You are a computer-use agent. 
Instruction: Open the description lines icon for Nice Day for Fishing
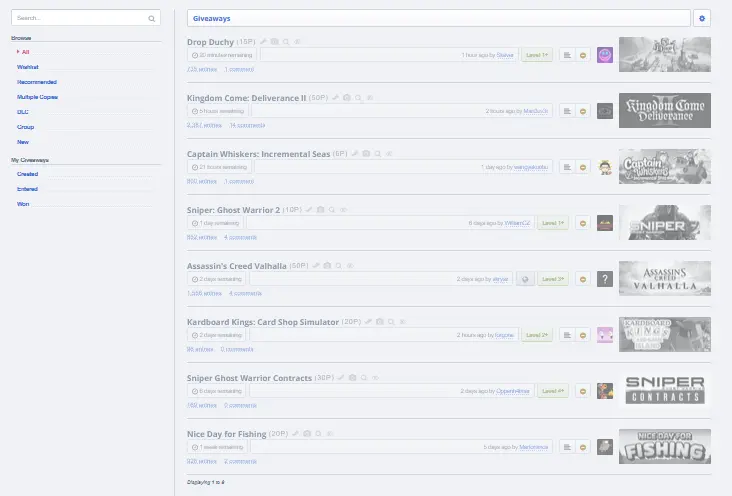click(x=567, y=447)
